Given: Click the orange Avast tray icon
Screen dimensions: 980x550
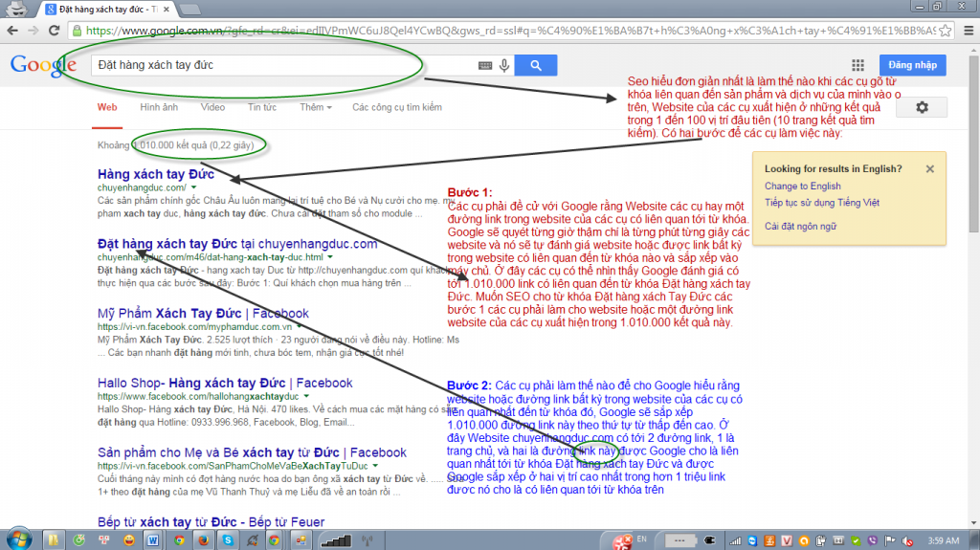Looking at the screenshot, I should pos(804,540).
